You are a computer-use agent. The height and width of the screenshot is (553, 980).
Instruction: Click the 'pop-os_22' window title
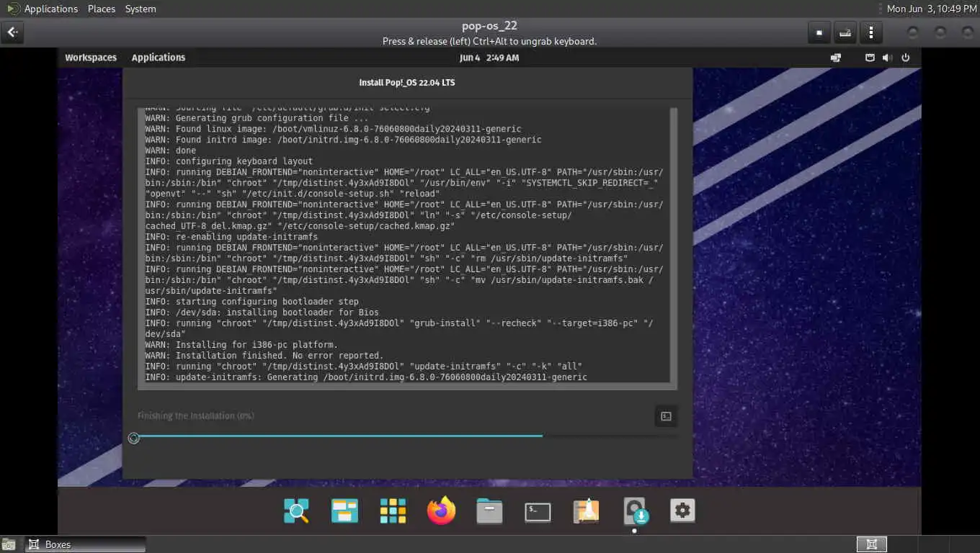coord(489,26)
